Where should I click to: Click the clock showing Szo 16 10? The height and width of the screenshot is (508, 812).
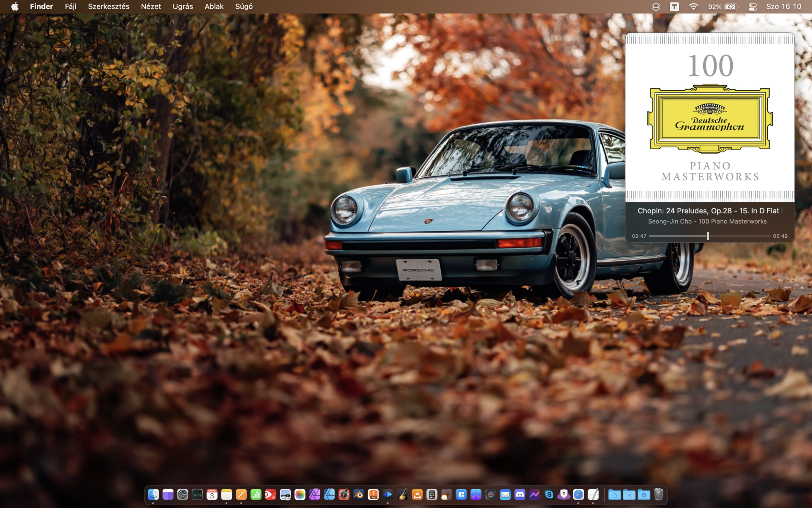(784, 7)
